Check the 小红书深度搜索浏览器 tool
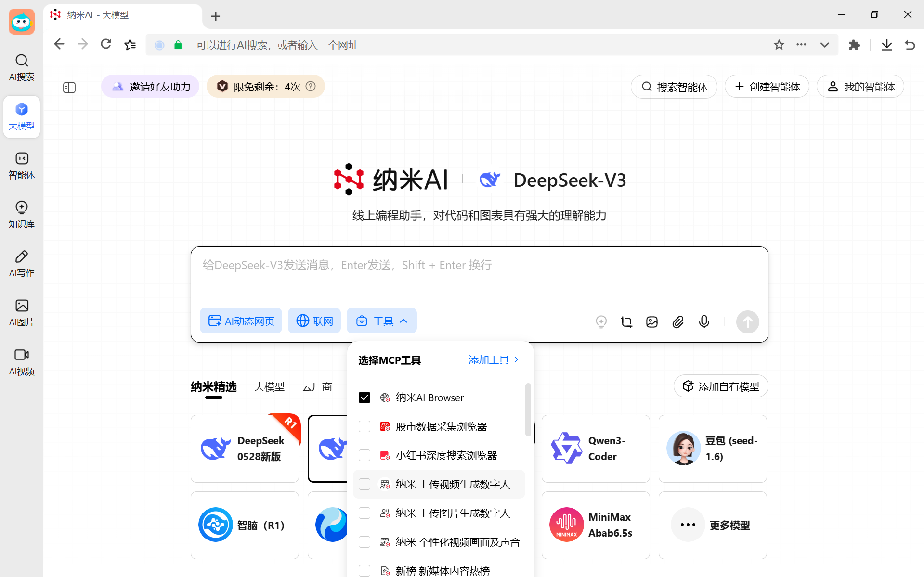This screenshot has height=577, width=924. click(x=364, y=455)
